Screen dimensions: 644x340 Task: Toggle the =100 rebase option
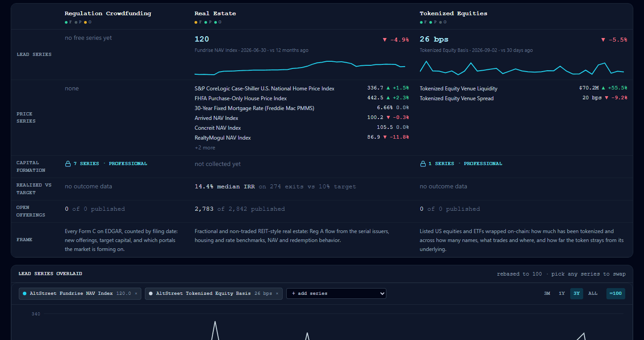(x=616, y=293)
